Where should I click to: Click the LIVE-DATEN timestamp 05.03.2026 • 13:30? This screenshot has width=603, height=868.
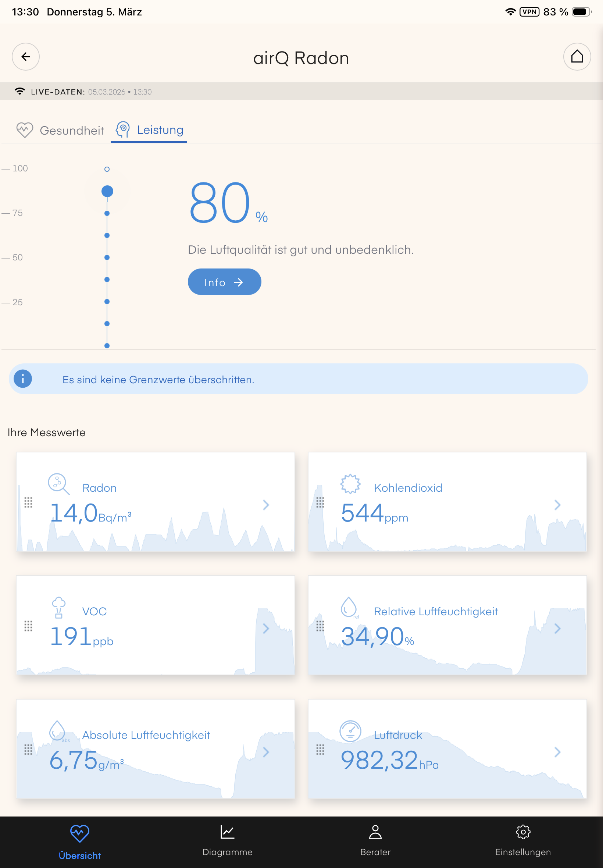click(x=120, y=92)
